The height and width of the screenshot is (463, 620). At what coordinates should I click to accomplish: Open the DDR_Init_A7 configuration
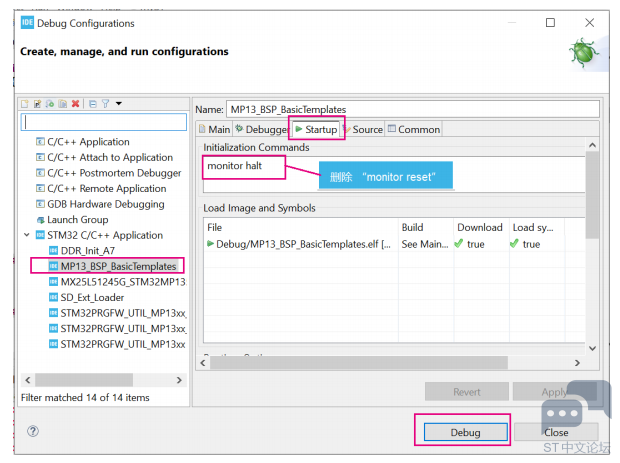tap(87, 251)
